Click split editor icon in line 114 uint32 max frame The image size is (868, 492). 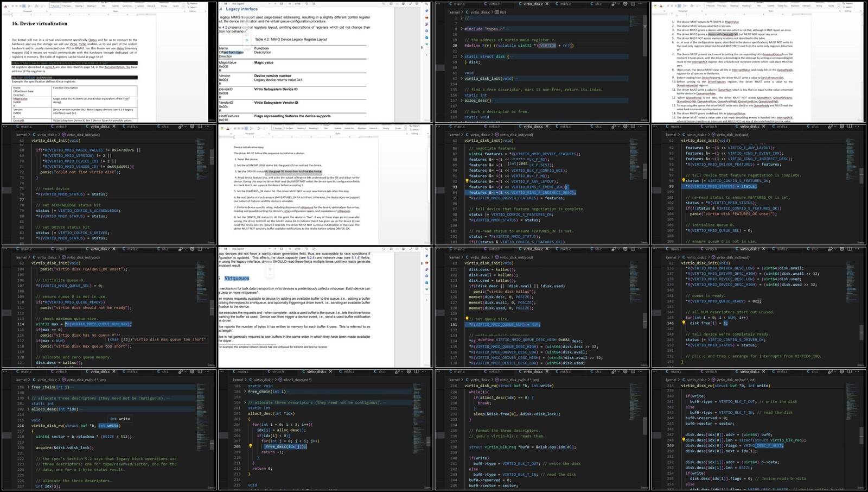click(200, 249)
